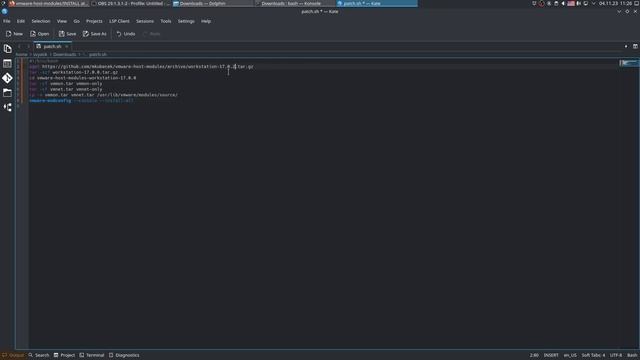Open the Projects menu
This screenshot has height=360, width=640.
pos(94,21)
